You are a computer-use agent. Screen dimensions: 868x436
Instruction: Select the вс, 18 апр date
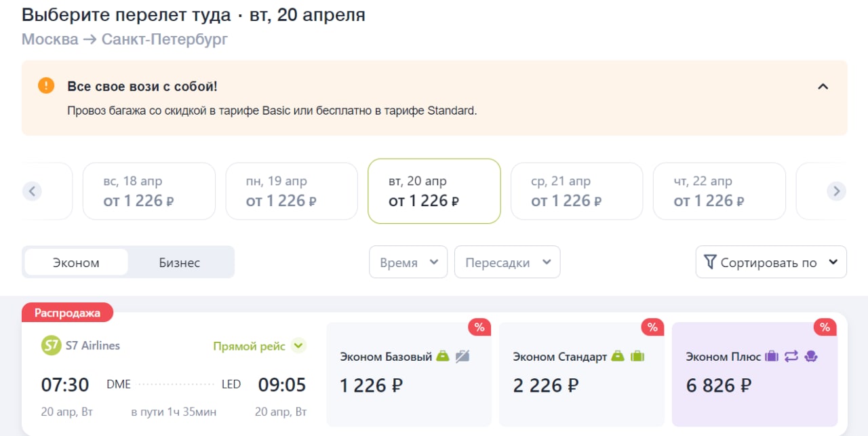pyautogui.click(x=149, y=191)
